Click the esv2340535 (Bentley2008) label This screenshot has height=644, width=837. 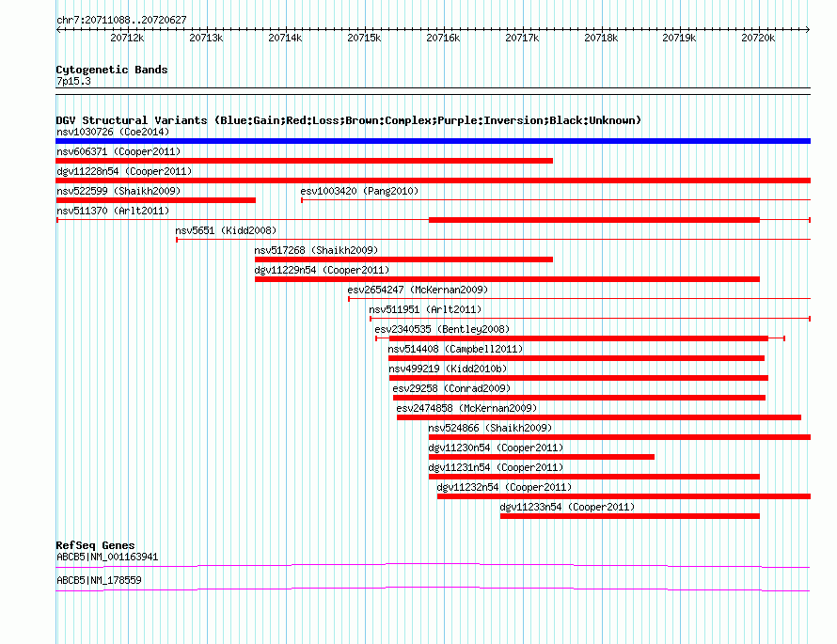pyautogui.click(x=442, y=329)
